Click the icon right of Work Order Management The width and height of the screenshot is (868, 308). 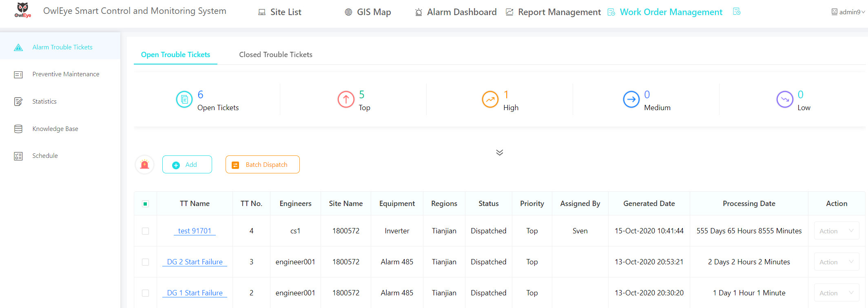point(737,12)
